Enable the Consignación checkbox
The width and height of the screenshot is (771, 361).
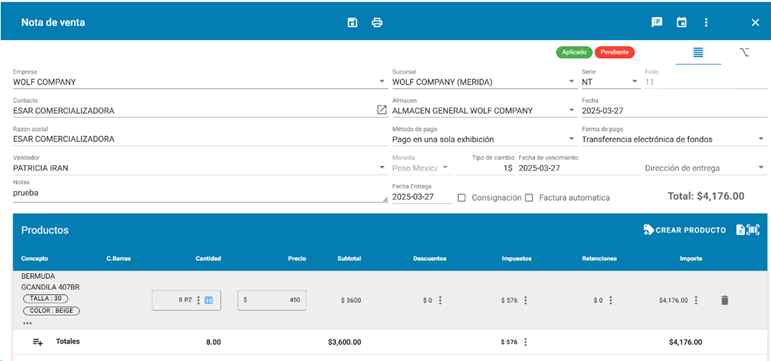pyautogui.click(x=461, y=198)
